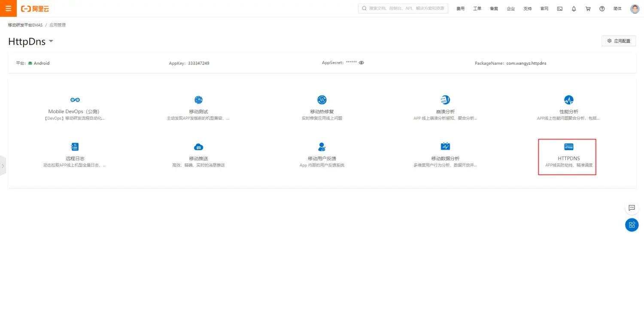Image resolution: width=644 pixels, height=314 pixels.
Task: Click the 移动热修复 service icon
Action: click(x=322, y=100)
